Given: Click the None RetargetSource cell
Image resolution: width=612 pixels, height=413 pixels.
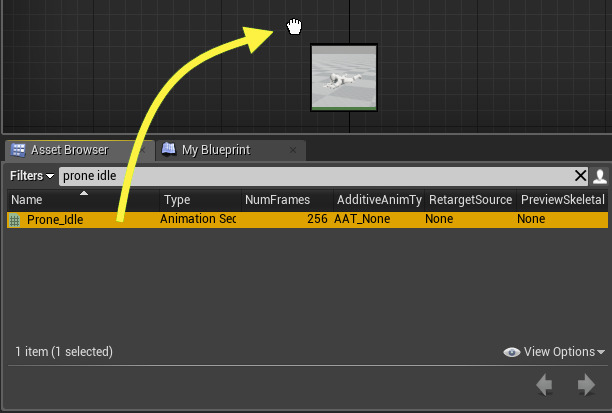Looking at the screenshot, I should pyautogui.click(x=439, y=219).
